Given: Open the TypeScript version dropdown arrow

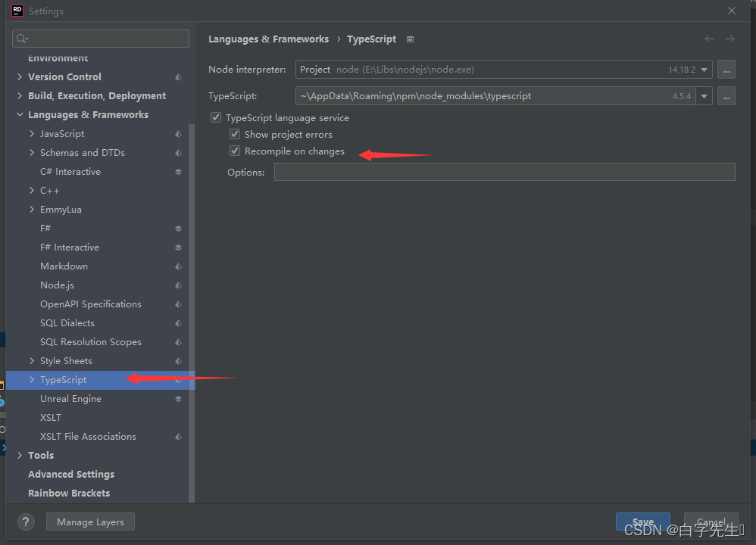Looking at the screenshot, I should tap(704, 96).
